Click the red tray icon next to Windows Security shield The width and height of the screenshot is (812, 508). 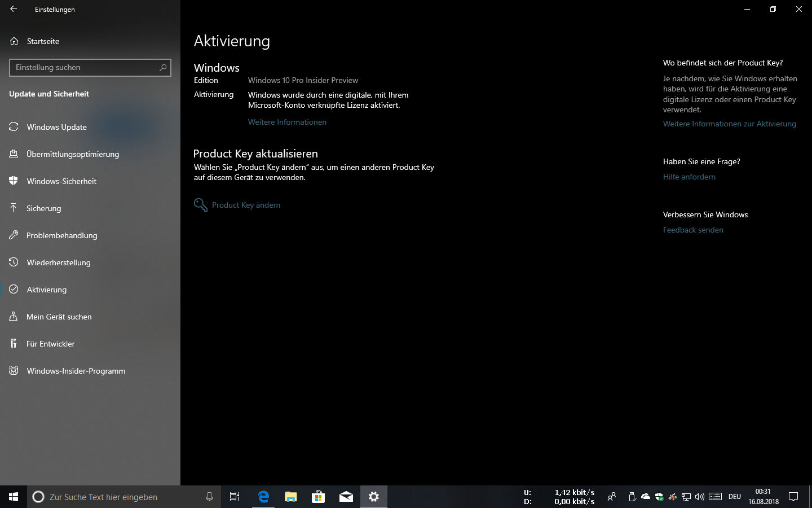click(x=673, y=497)
